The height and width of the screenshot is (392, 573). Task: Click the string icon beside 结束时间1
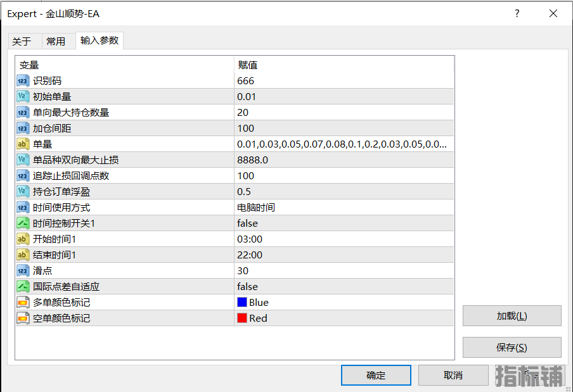(23, 255)
